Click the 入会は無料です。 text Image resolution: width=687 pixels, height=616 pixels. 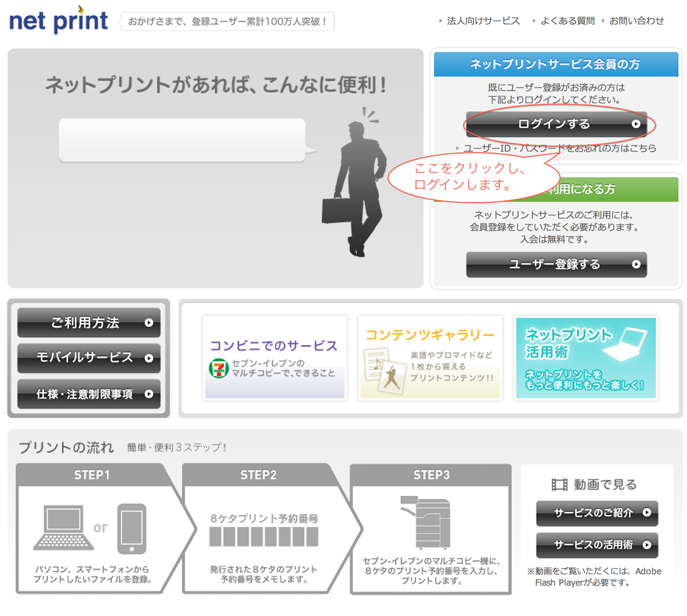pos(555,239)
